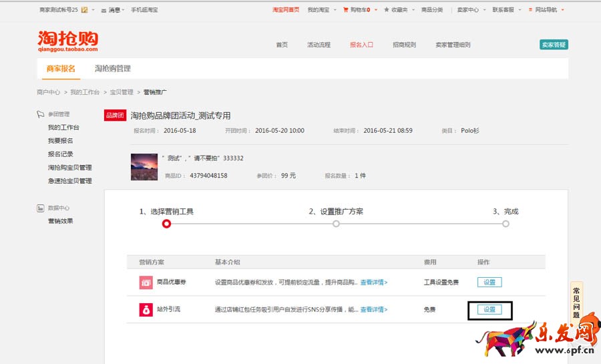
Task: Click the red 品牌团 badge
Action: [115, 116]
